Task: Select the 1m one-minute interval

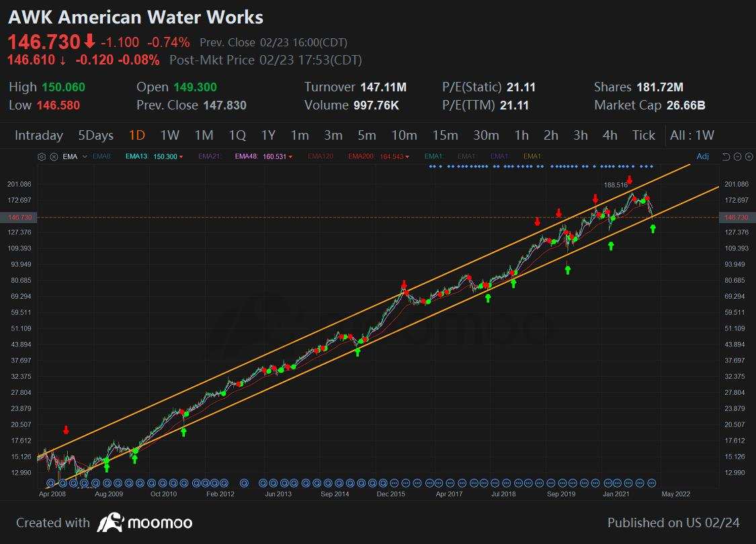Action: click(300, 136)
